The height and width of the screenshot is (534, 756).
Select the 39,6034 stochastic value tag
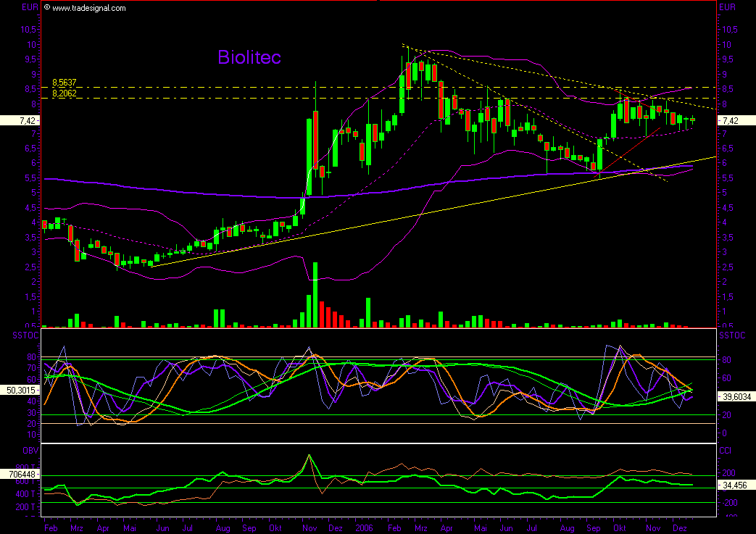[736, 396]
